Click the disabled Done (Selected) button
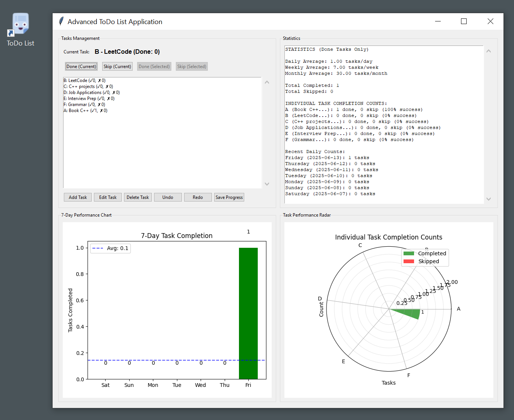This screenshot has width=514, height=420. (154, 66)
